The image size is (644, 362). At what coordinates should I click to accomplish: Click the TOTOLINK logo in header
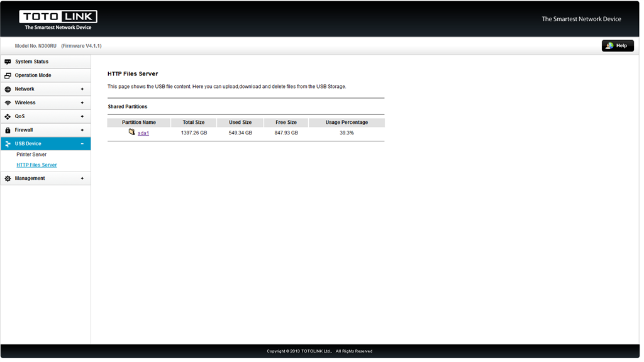point(58,20)
